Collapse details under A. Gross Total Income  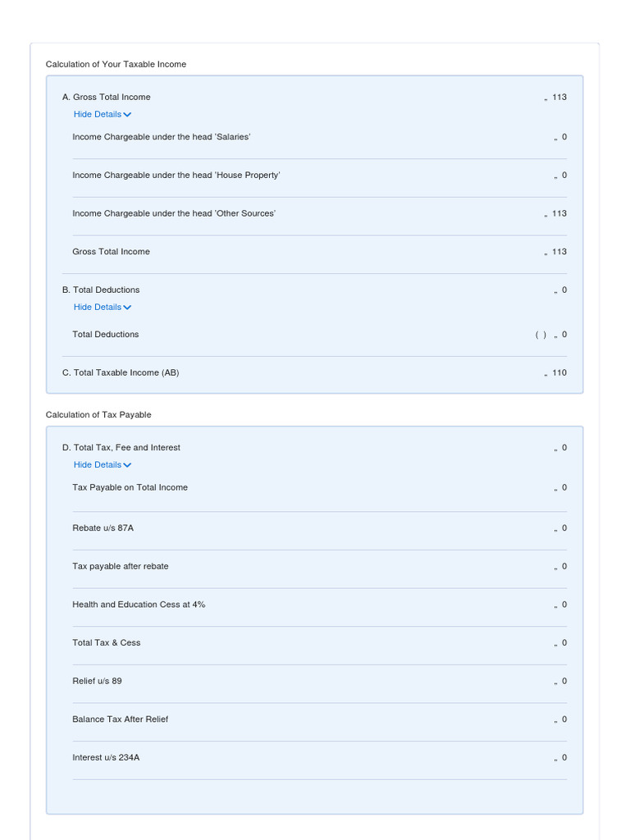click(x=102, y=115)
